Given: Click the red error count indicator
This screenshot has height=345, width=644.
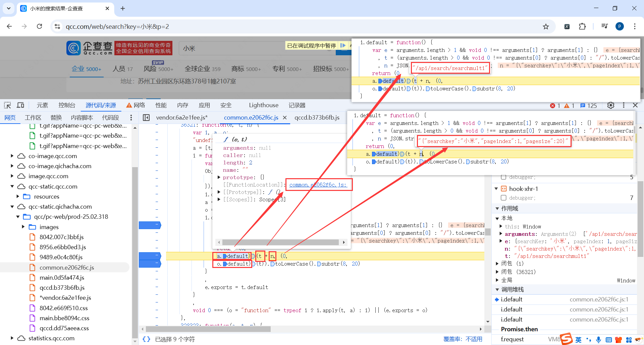Looking at the screenshot, I should coord(555,106).
